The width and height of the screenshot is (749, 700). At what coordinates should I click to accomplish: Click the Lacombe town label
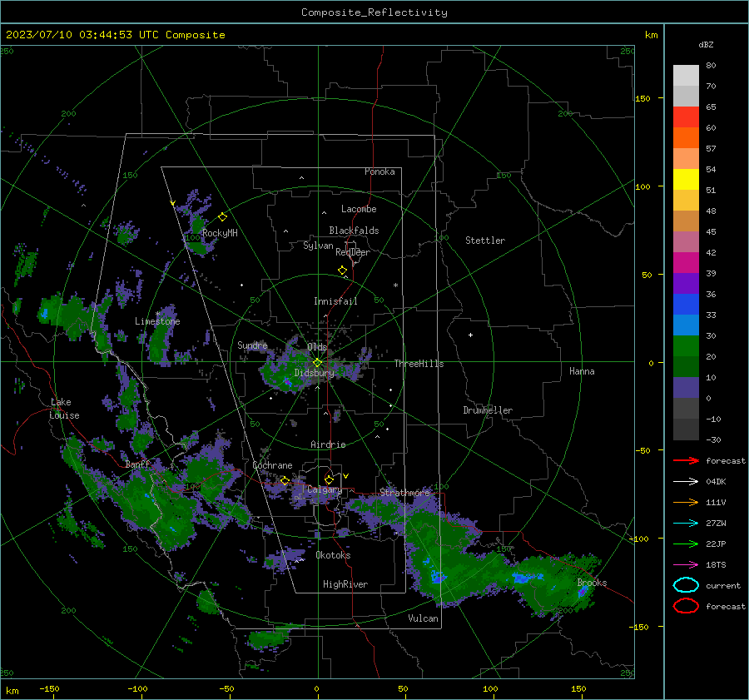pos(359,209)
